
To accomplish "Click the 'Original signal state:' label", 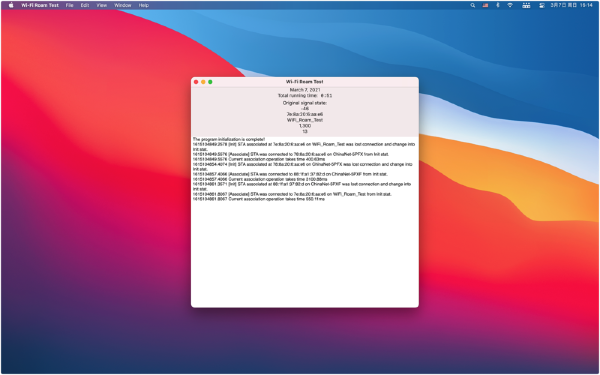I will pos(305,103).
